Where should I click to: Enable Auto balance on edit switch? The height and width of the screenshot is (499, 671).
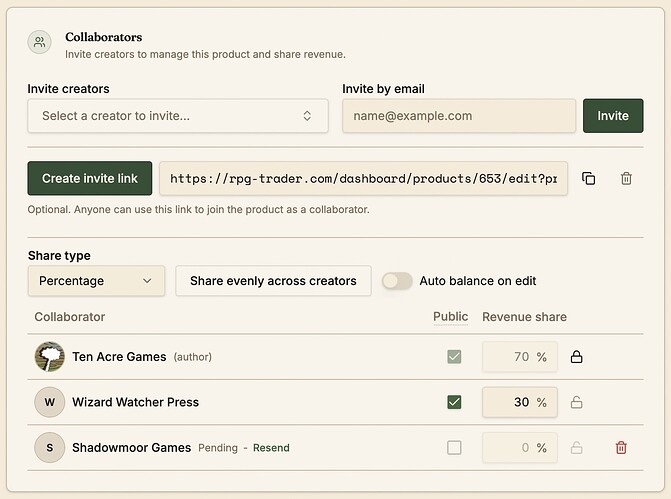tap(397, 281)
